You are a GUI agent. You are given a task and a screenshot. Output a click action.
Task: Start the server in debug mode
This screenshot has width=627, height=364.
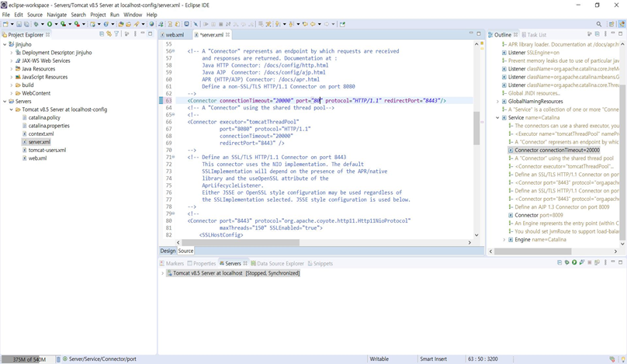[566, 262]
